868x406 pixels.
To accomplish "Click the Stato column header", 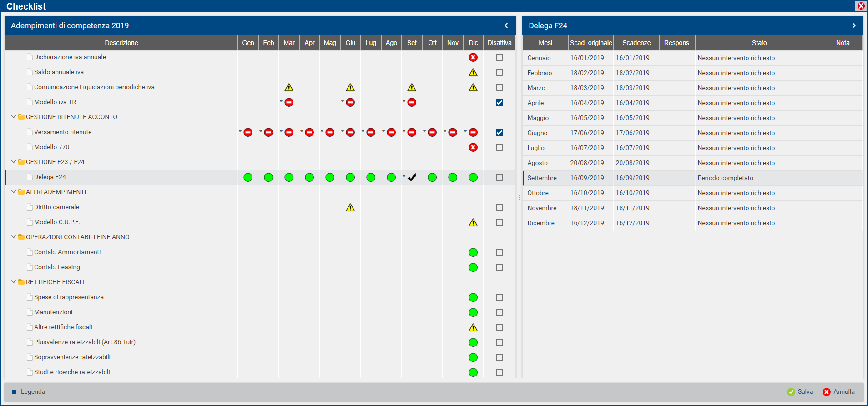I will (759, 43).
